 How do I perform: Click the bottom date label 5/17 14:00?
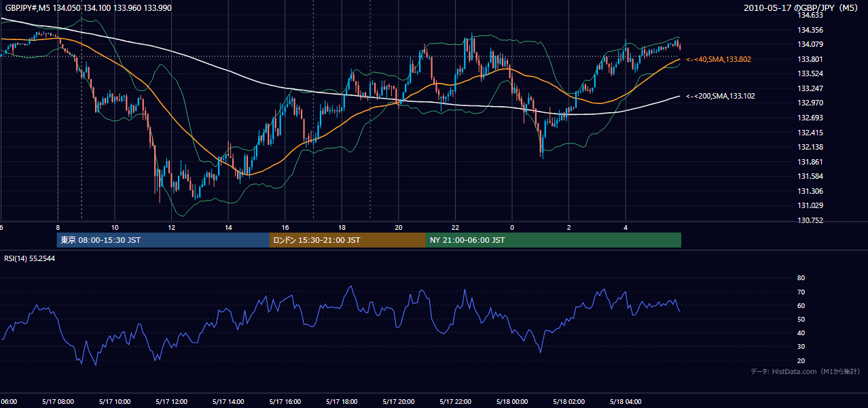click(x=228, y=401)
